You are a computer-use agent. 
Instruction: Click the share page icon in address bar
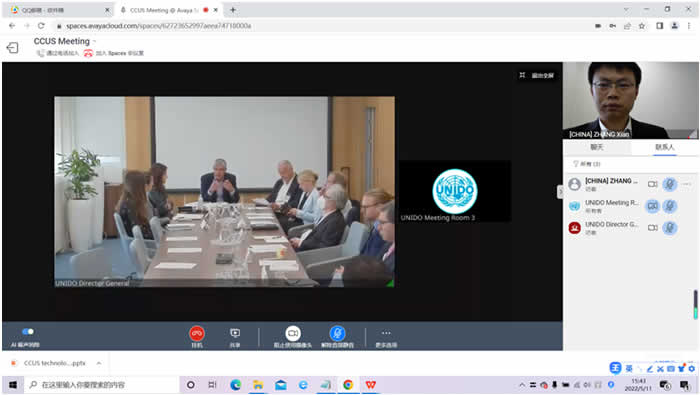tap(627, 26)
